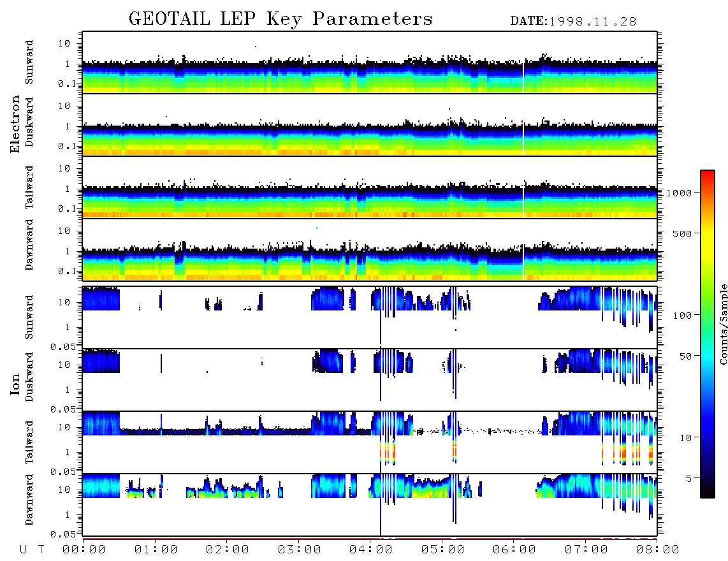This screenshot has height=561, width=728.
Task: Click the Ion Tailward spectrogram panel
Action: tap(370, 442)
